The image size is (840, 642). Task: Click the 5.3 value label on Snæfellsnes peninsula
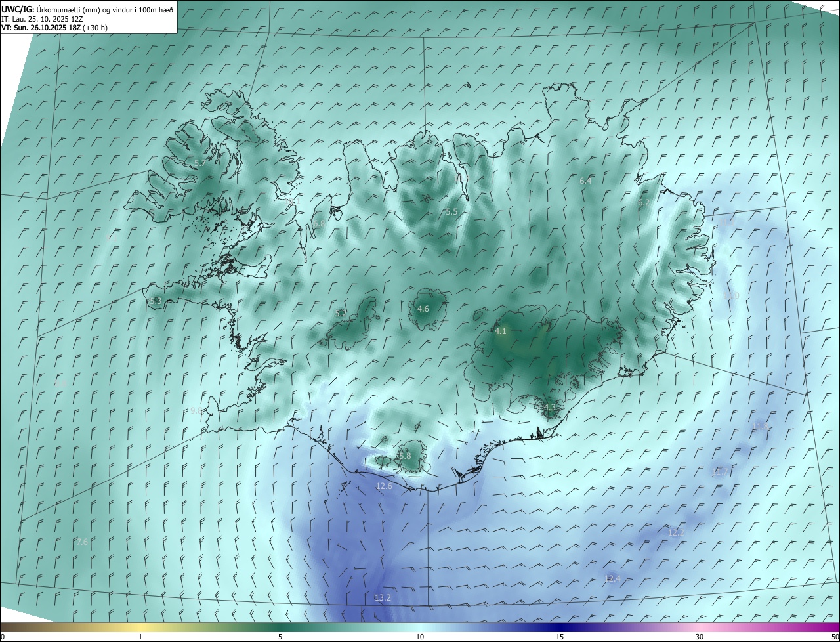point(156,301)
